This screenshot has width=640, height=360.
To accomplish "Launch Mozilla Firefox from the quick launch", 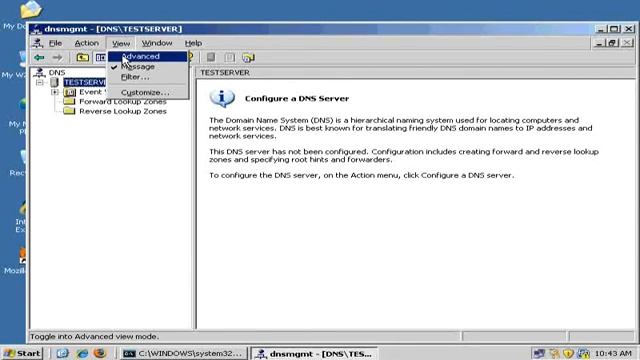I will [x=100, y=353].
